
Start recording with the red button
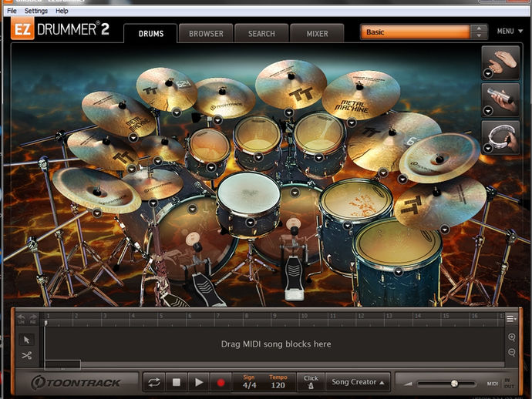[x=221, y=382]
